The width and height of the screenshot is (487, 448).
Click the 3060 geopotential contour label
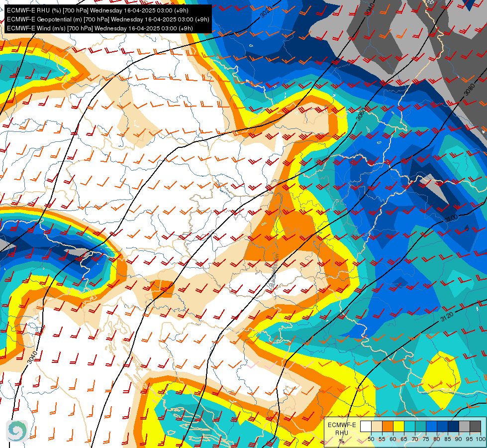tap(361, 113)
